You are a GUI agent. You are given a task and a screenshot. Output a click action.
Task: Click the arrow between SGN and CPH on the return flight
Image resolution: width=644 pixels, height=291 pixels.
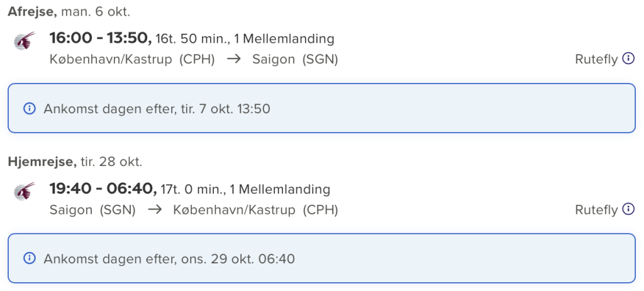tap(155, 209)
